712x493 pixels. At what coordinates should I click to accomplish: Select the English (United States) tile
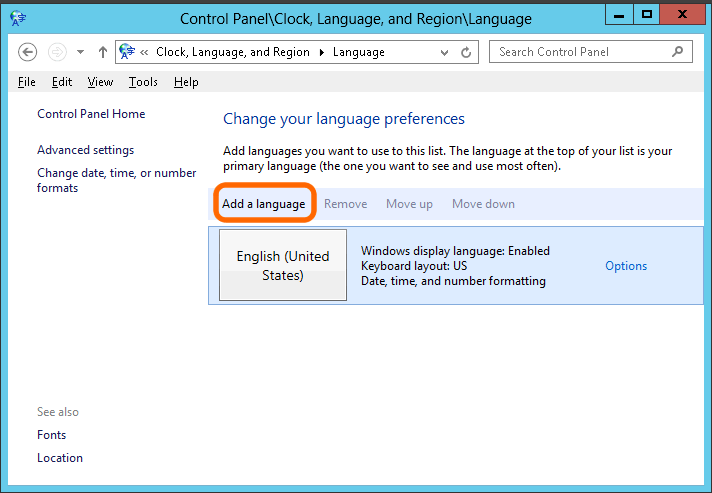(283, 265)
